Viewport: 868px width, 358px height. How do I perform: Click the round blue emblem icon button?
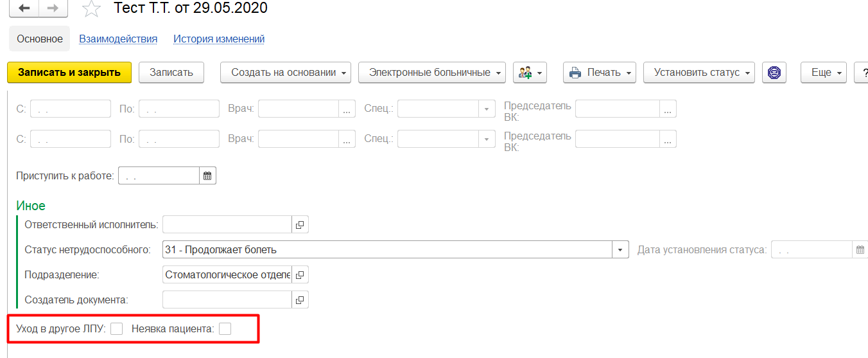pos(774,73)
